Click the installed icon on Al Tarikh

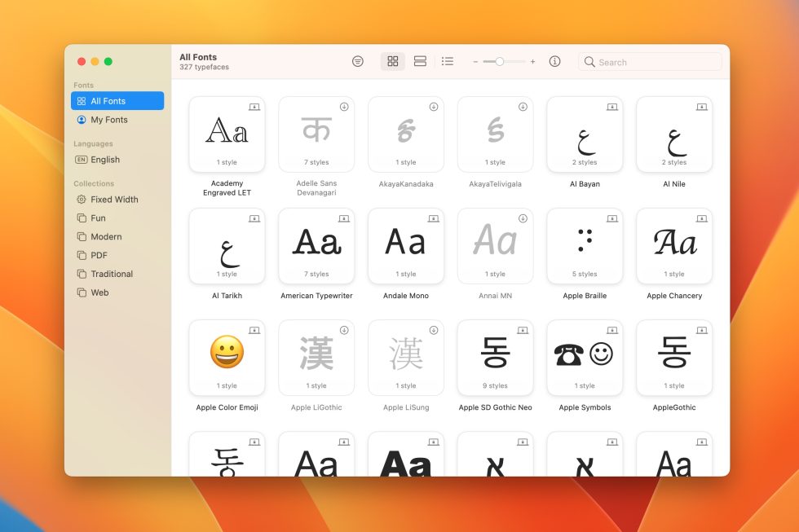click(254, 219)
